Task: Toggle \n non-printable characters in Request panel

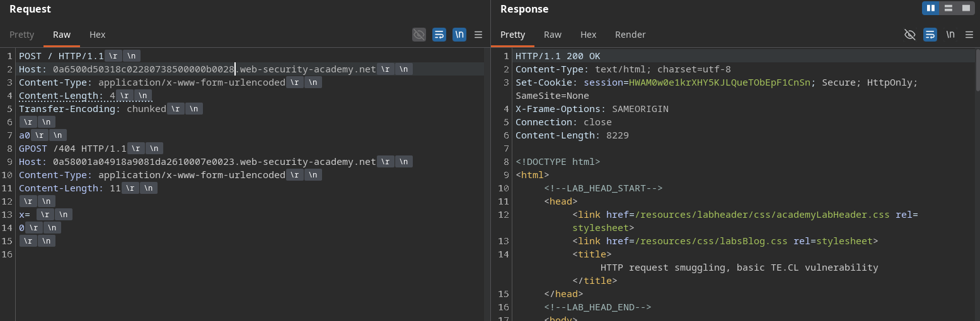Action: [459, 35]
